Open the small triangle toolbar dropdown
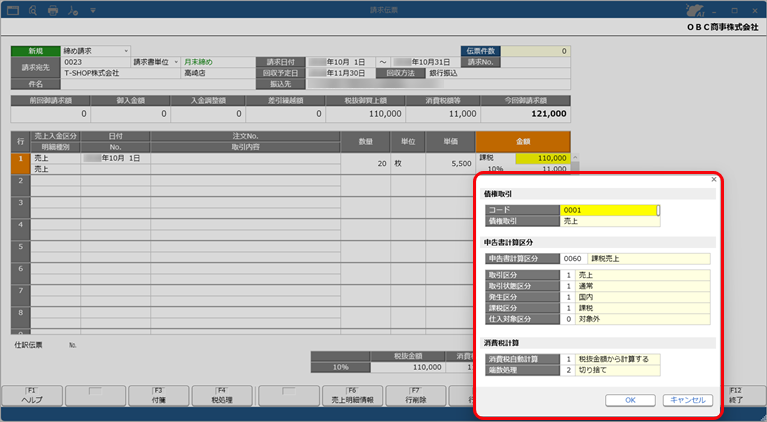Screen dimensions: 767x422 click(93, 10)
